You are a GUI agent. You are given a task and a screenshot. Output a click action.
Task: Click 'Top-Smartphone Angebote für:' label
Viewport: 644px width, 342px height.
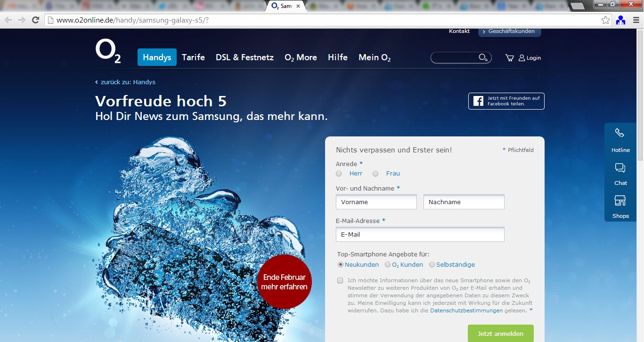pyautogui.click(x=383, y=255)
